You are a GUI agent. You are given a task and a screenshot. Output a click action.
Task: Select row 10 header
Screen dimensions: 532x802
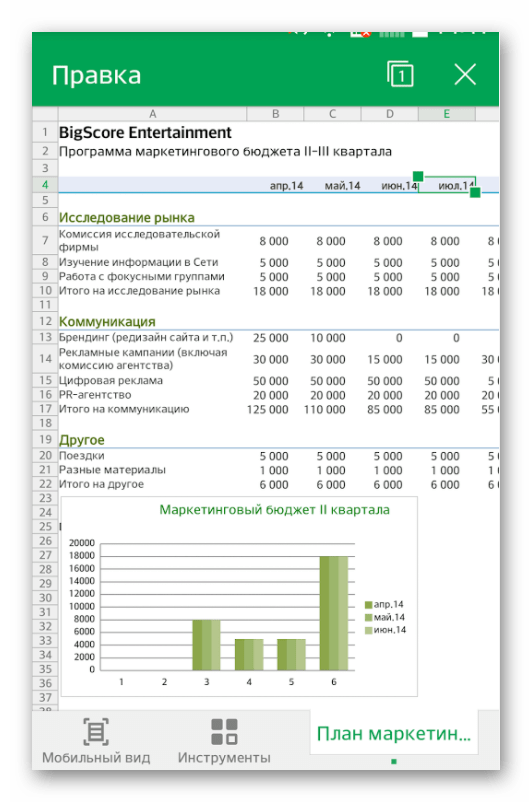tap(45, 291)
